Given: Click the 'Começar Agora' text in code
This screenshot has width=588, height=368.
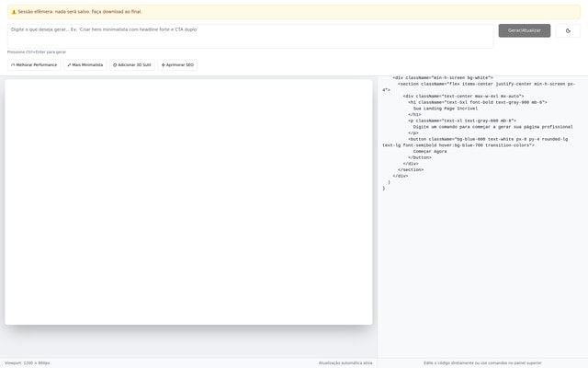Looking at the screenshot, I should tap(430, 151).
